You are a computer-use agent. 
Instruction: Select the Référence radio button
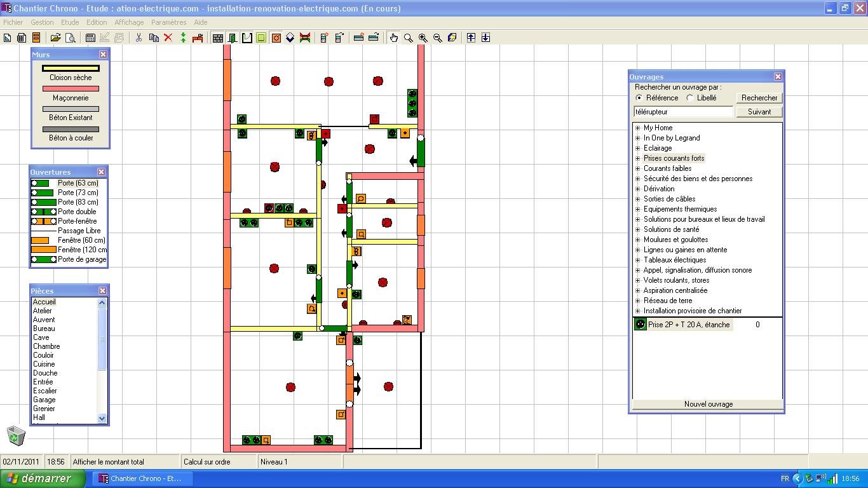pyautogui.click(x=639, y=98)
